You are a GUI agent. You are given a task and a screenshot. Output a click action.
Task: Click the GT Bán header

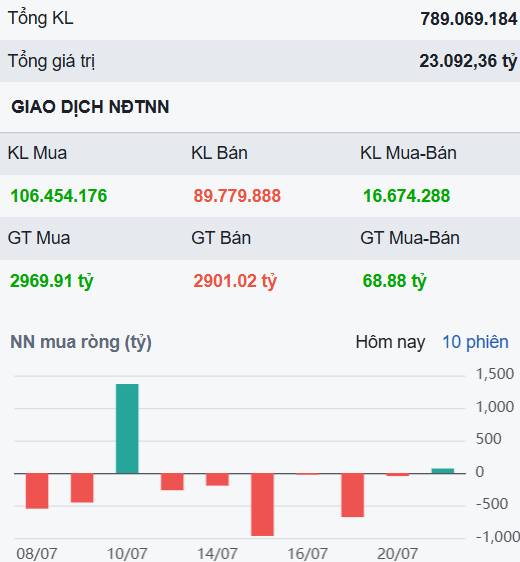coord(221,238)
